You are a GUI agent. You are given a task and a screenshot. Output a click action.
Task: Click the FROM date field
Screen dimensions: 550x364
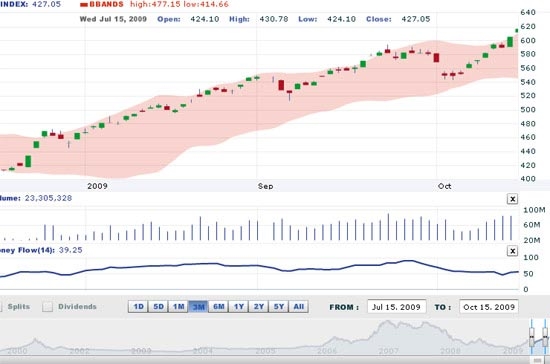[397, 307]
